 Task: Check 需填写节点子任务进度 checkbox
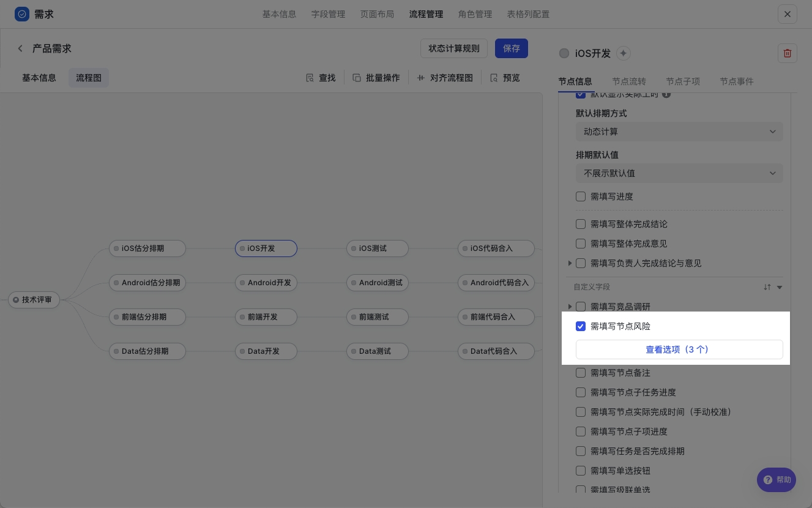coord(581,392)
